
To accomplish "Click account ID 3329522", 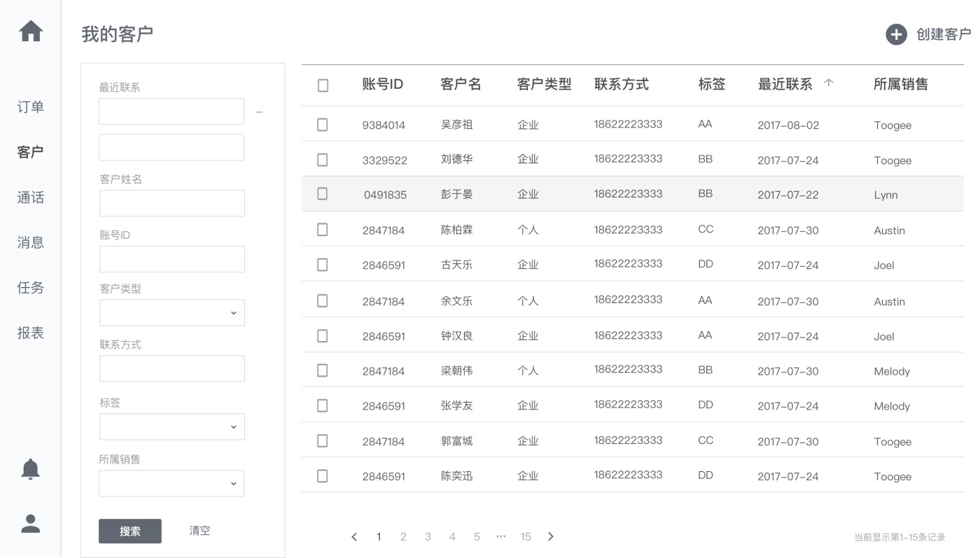I will click(x=385, y=160).
